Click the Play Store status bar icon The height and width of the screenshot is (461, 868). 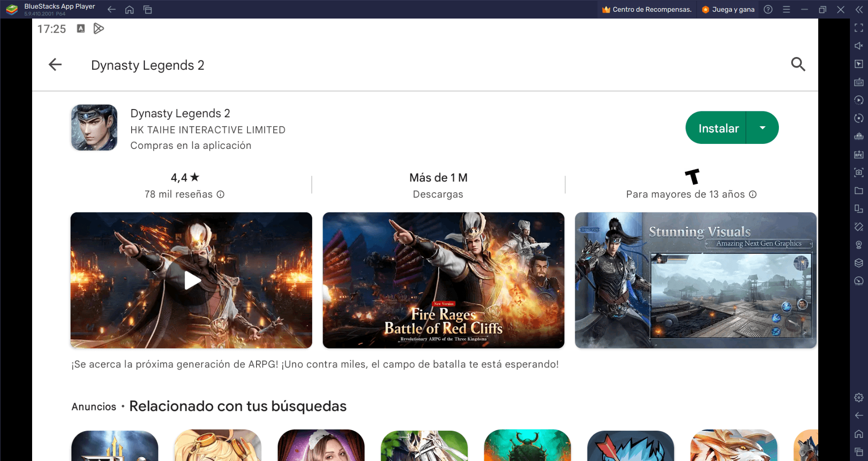pos(98,29)
